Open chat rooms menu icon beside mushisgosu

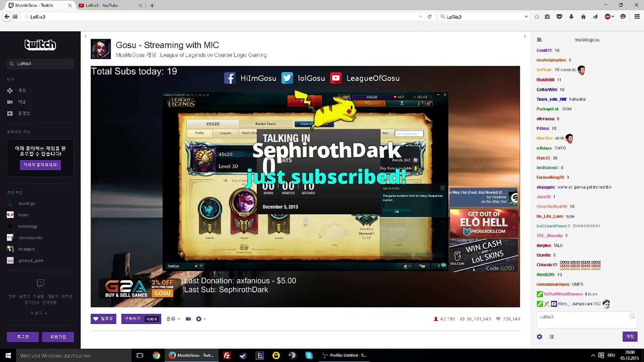coord(539,40)
